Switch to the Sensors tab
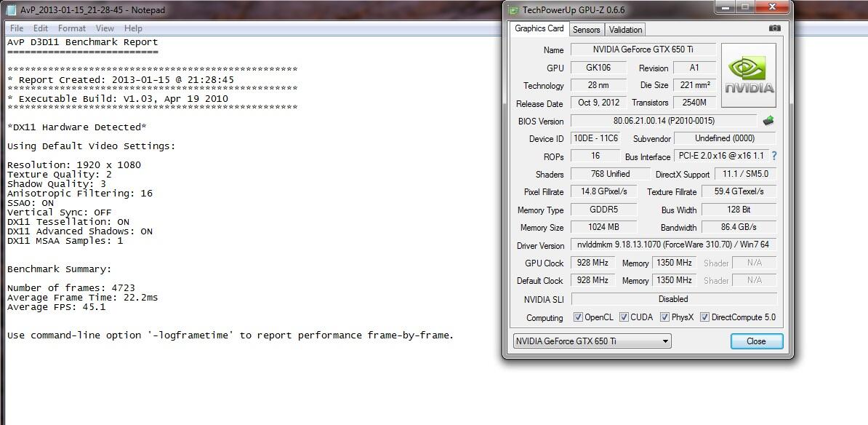This screenshot has width=868, height=425. [x=586, y=30]
